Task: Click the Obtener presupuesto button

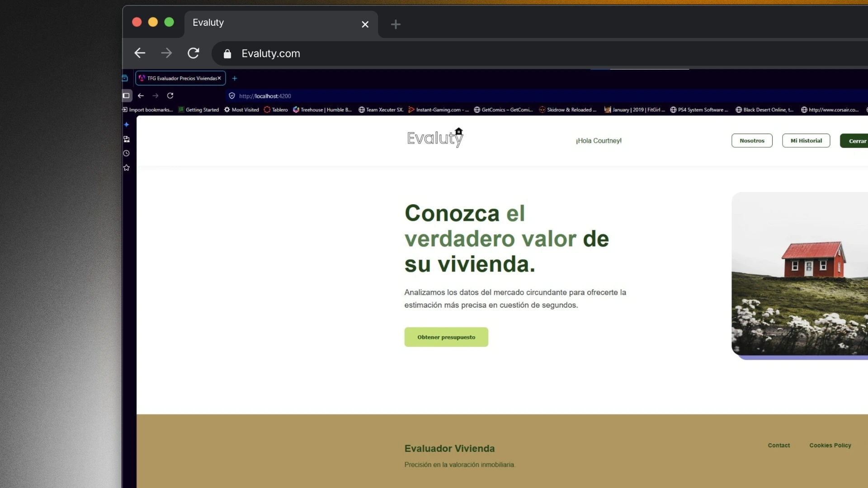Action: click(446, 337)
